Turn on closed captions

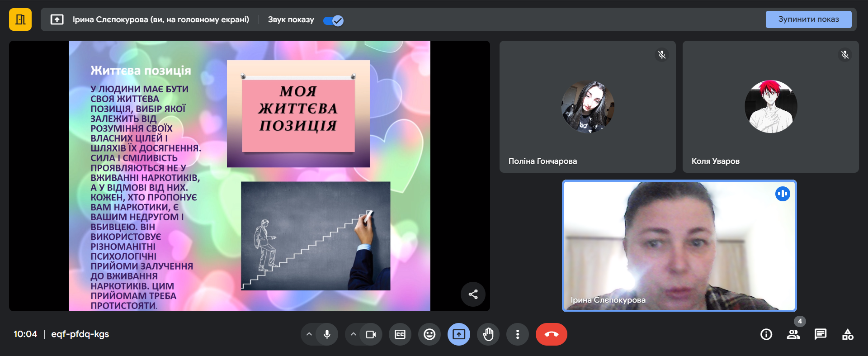point(400,334)
